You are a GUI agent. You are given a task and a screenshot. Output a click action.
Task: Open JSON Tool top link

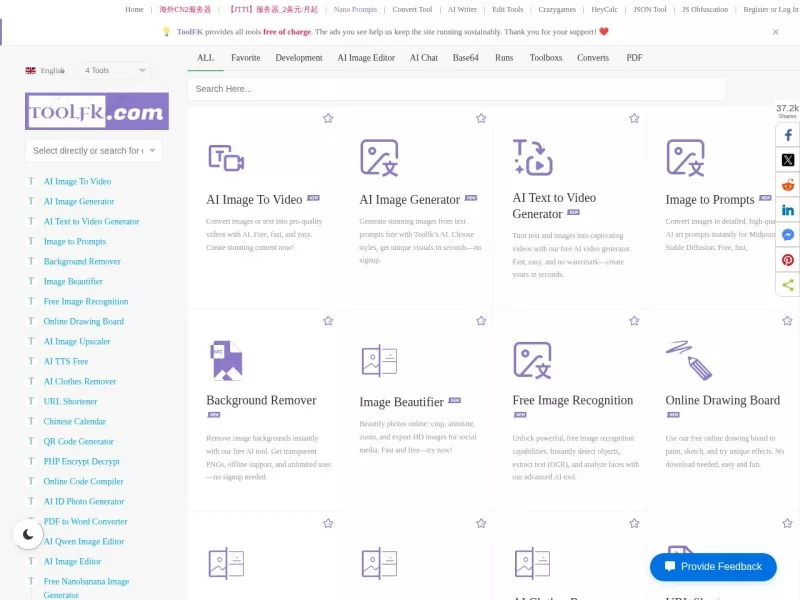[x=650, y=9]
